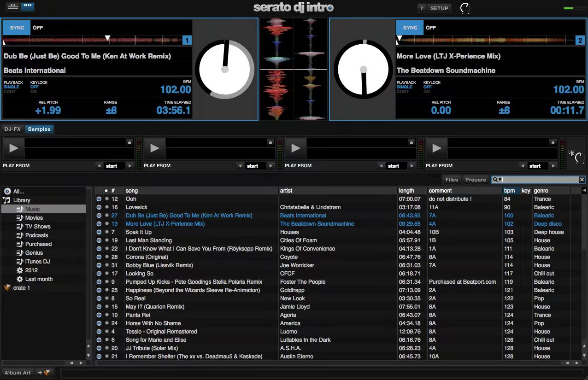588x380 pixels.
Task: Eject sample slot 3
Action: [412, 142]
